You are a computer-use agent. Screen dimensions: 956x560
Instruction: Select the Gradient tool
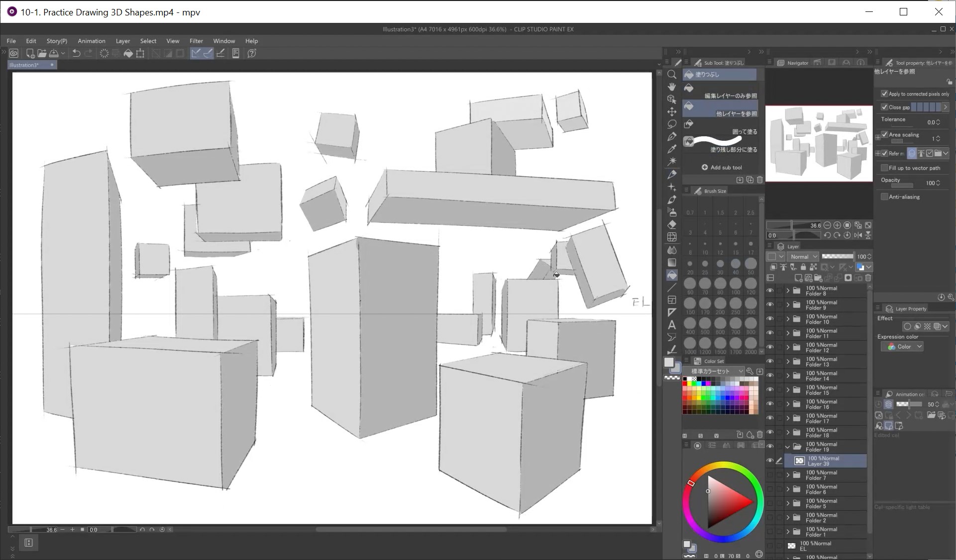[x=672, y=263]
